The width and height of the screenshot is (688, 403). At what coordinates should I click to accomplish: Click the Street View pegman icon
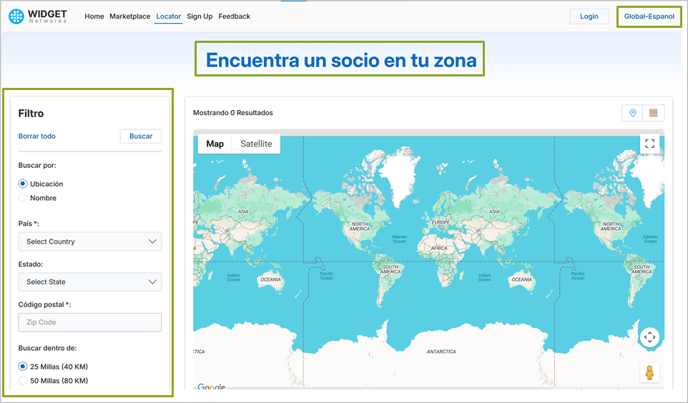pyautogui.click(x=649, y=372)
